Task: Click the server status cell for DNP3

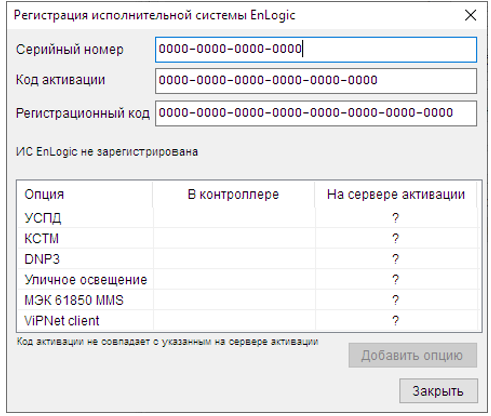Action: (x=396, y=259)
